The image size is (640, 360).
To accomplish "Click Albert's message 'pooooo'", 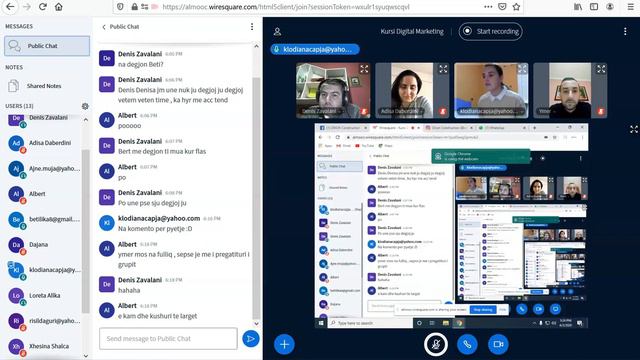I will pyautogui.click(x=130, y=126).
